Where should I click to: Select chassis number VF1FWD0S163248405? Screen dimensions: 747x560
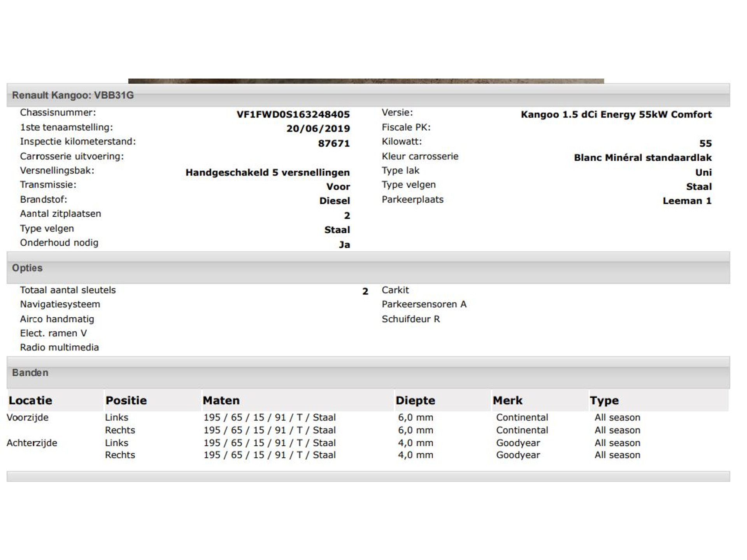tap(293, 114)
